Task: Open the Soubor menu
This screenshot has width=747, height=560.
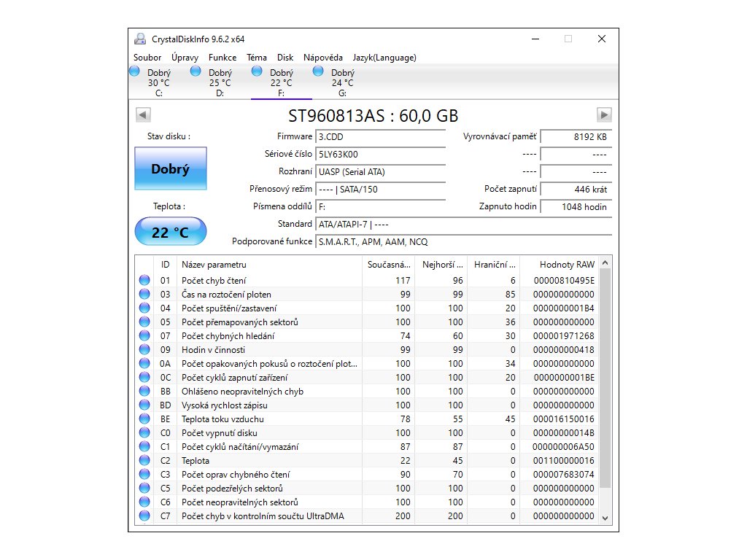Action: tap(147, 58)
